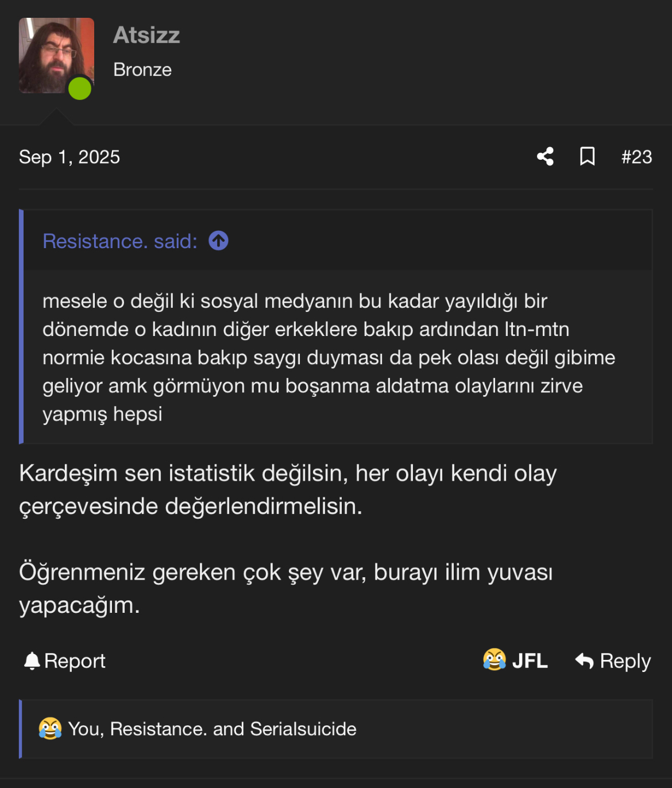The image size is (672, 788).
Task: Click the Reply arrow icon
Action: tap(584, 661)
